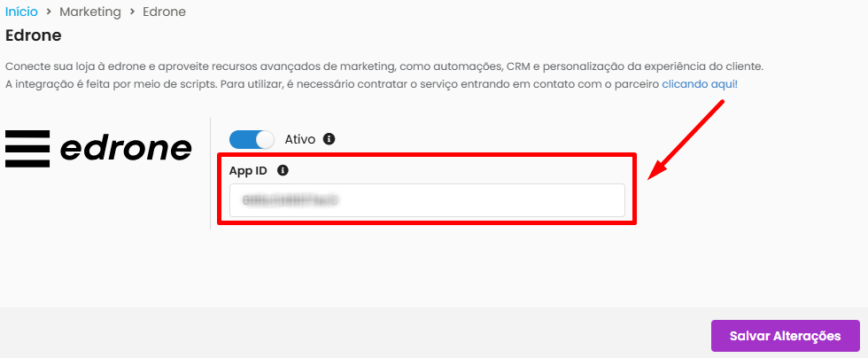Go to the Início breadcrumb link
The height and width of the screenshot is (358, 868).
21,12
